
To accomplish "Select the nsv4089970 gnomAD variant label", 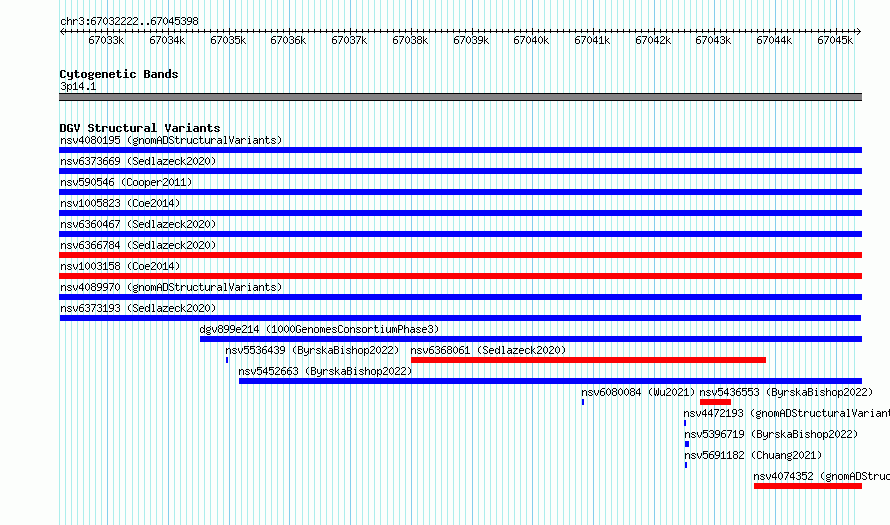I will pos(171,287).
